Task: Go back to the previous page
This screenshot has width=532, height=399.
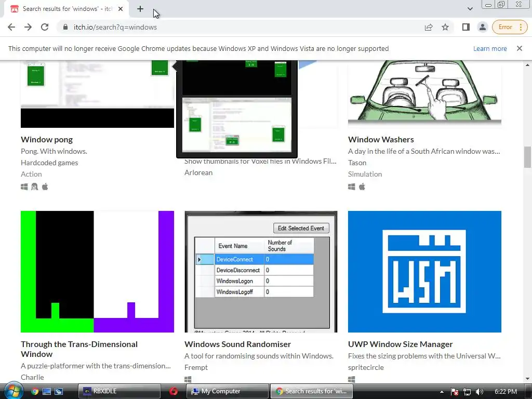Action: tap(11, 27)
